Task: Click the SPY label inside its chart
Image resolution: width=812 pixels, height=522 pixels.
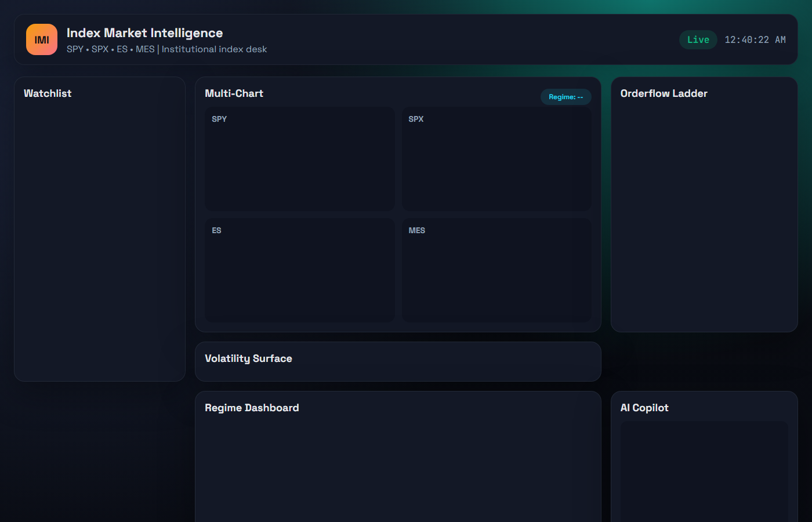Action: [219, 119]
